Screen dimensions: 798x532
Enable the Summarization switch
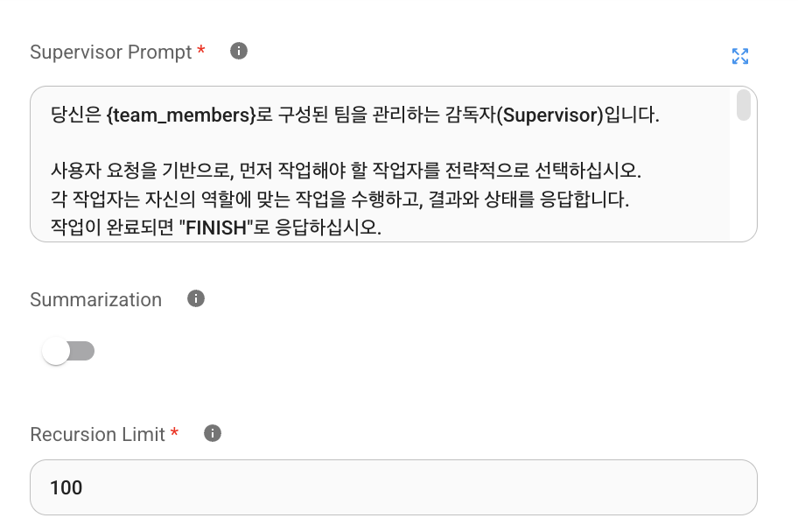coord(68,352)
